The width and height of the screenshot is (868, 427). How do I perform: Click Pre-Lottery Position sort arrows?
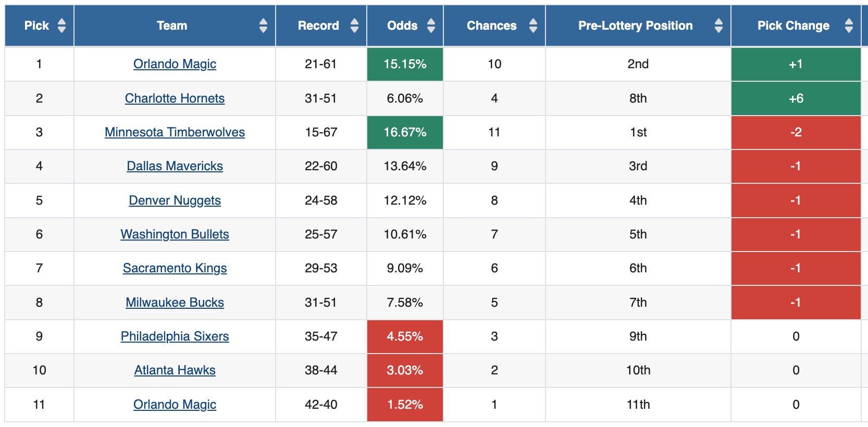[x=718, y=26]
